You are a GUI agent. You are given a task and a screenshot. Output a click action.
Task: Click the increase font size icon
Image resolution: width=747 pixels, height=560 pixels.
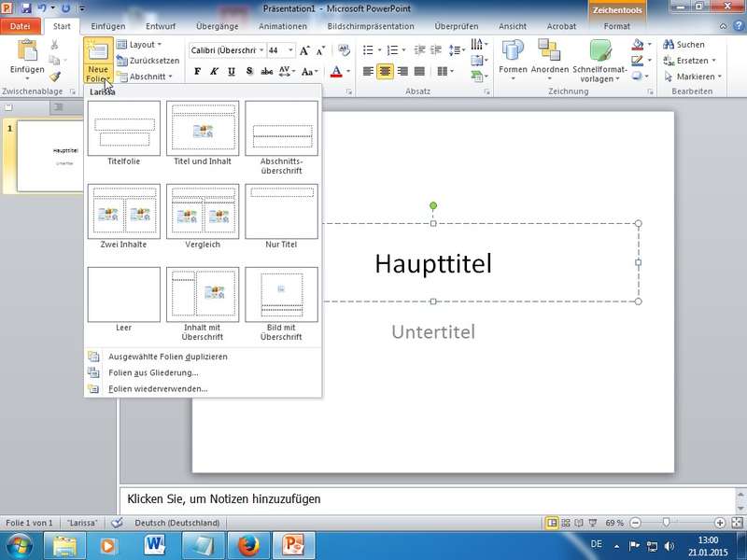305,50
